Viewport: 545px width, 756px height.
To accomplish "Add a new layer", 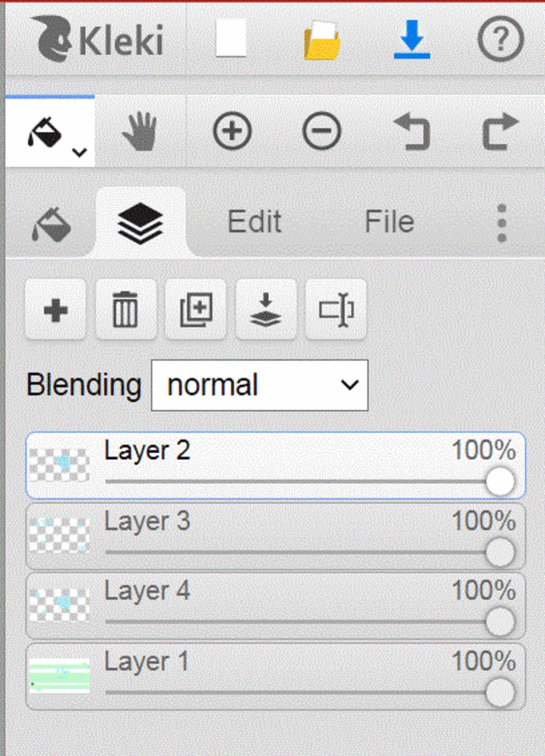I will click(55, 310).
